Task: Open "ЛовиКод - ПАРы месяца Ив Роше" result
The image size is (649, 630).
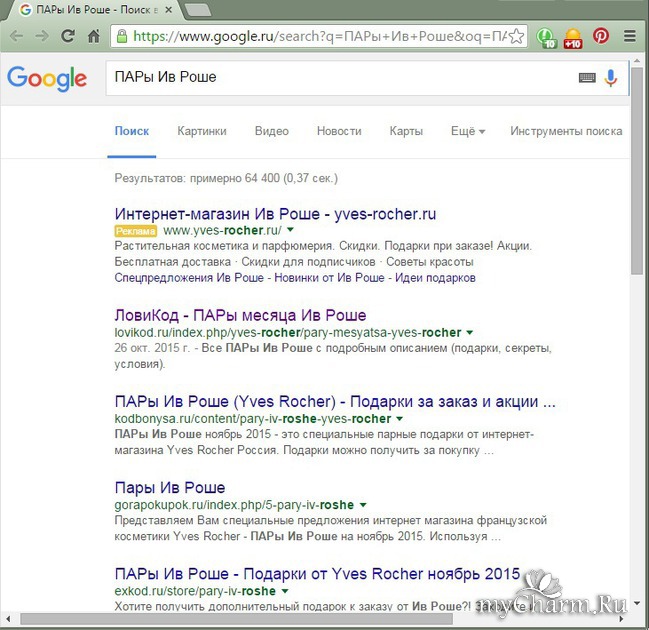Action: [x=240, y=315]
